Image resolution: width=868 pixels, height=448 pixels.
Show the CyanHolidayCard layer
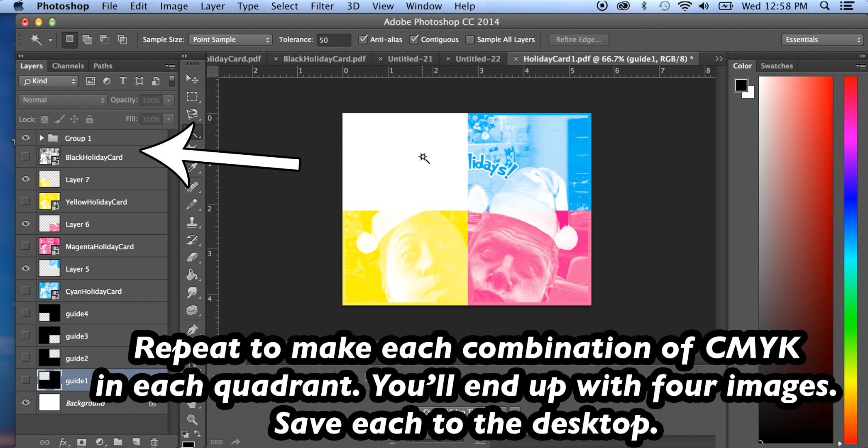pos(26,291)
